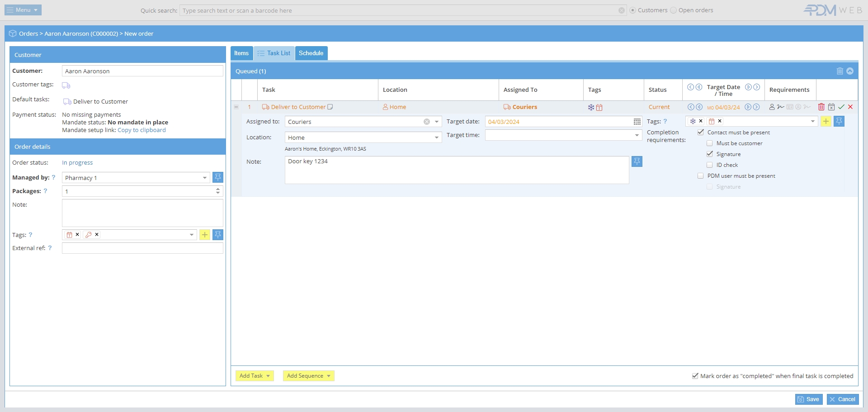Screen dimensions: 868x412
Task: Click yellow plus beside order Tags field
Action: [205, 235]
